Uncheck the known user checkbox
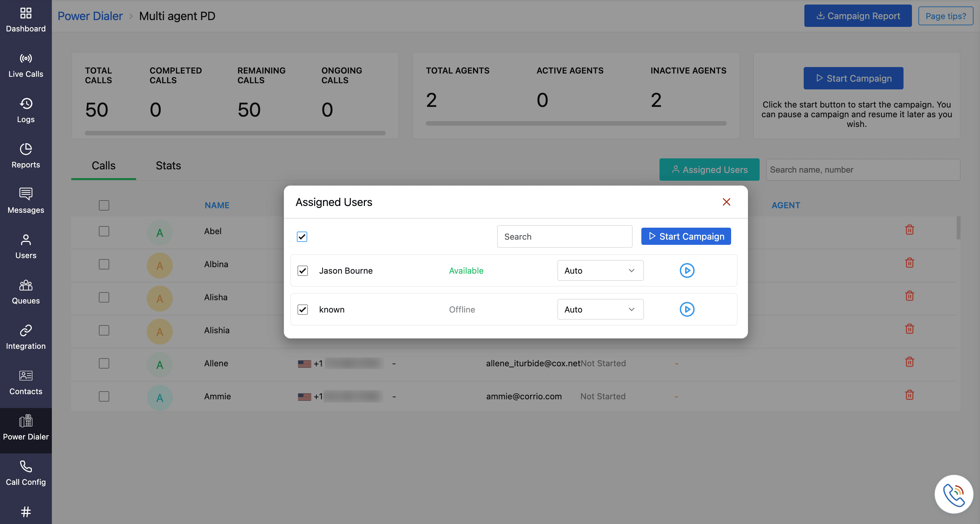Viewport: 980px width, 524px height. (x=302, y=310)
